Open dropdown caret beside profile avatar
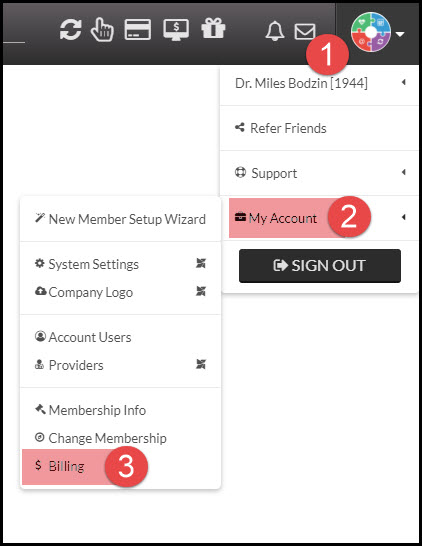422x546 pixels. [400, 34]
